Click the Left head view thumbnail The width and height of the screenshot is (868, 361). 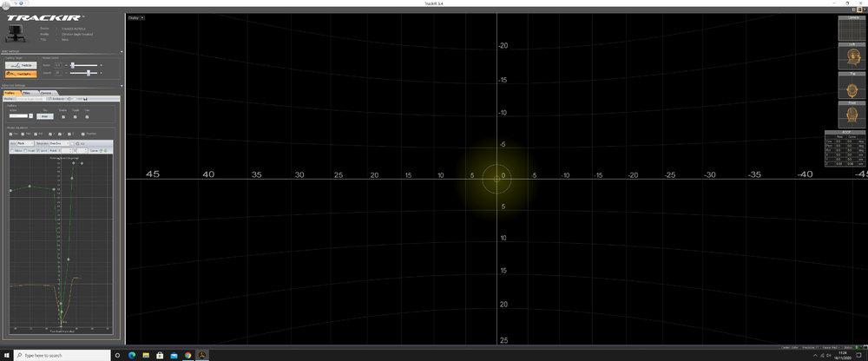coord(852,56)
